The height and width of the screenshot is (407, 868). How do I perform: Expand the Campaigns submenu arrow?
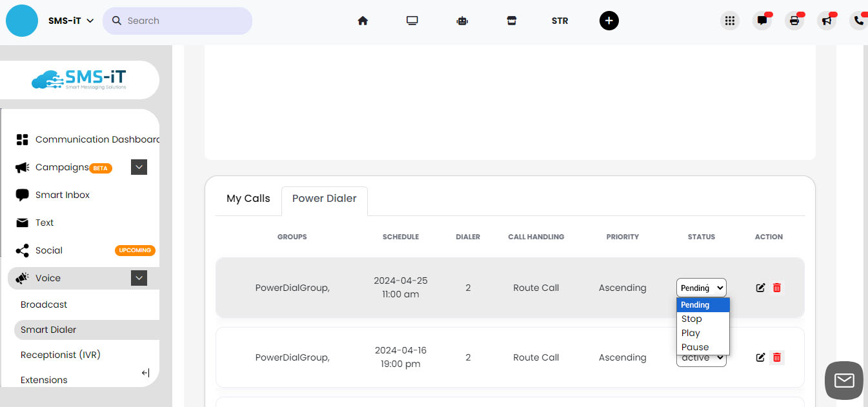coord(139,167)
